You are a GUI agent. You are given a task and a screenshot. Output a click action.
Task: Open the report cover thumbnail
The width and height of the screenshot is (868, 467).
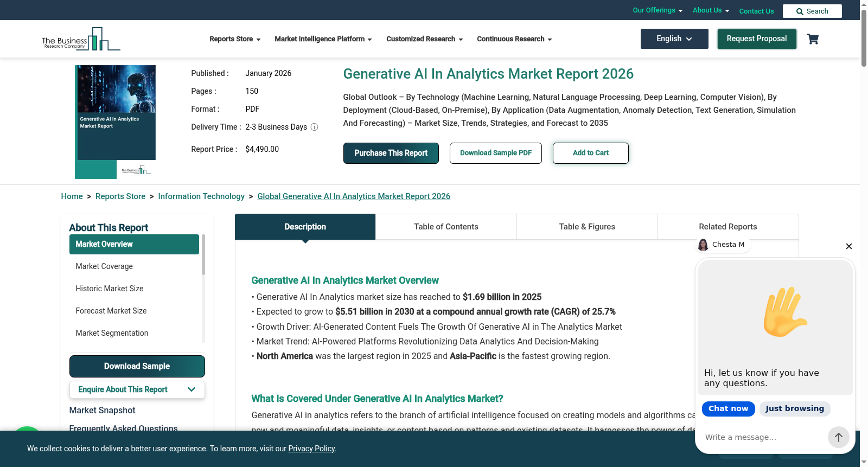tap(116, 122)
